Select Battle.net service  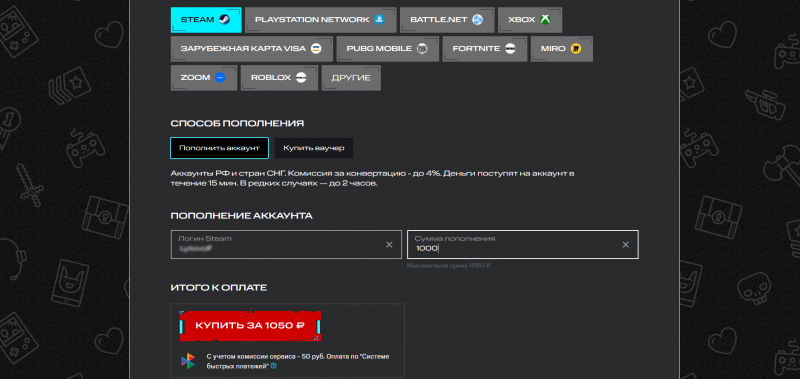pos(446,20)
